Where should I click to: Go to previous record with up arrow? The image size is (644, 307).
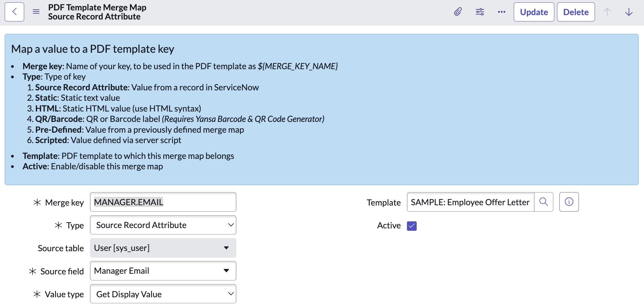pyautogui.click(x=607, y=12)
